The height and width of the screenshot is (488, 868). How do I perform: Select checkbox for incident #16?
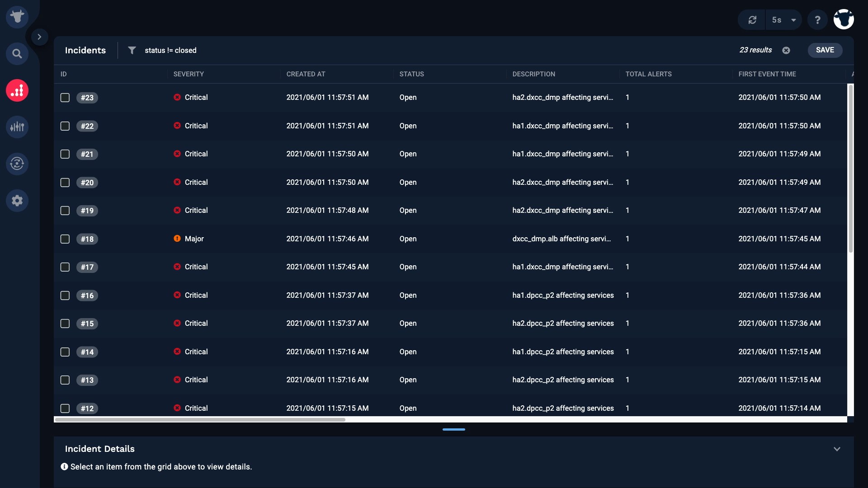(65, 296)
